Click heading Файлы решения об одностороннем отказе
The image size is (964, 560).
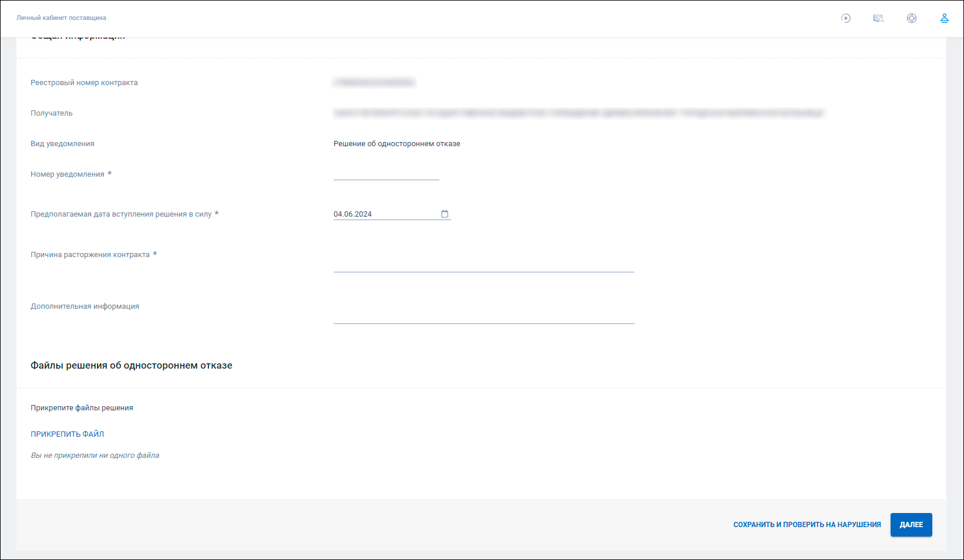coord(132,365)
